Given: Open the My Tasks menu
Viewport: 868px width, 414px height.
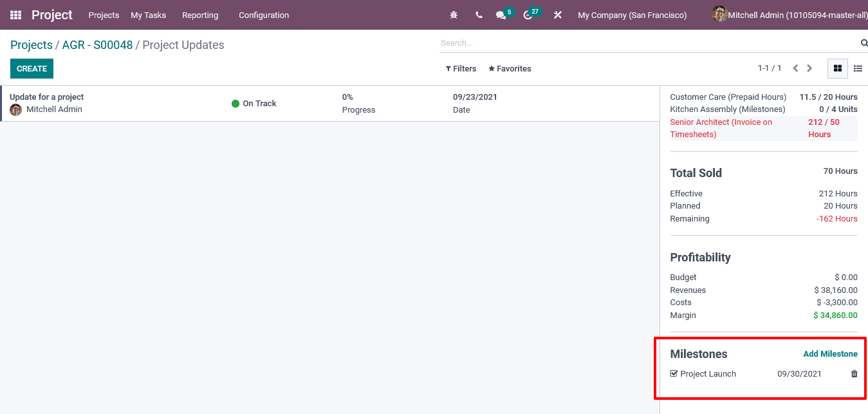Looking at the screenshot, I should 148,15.
